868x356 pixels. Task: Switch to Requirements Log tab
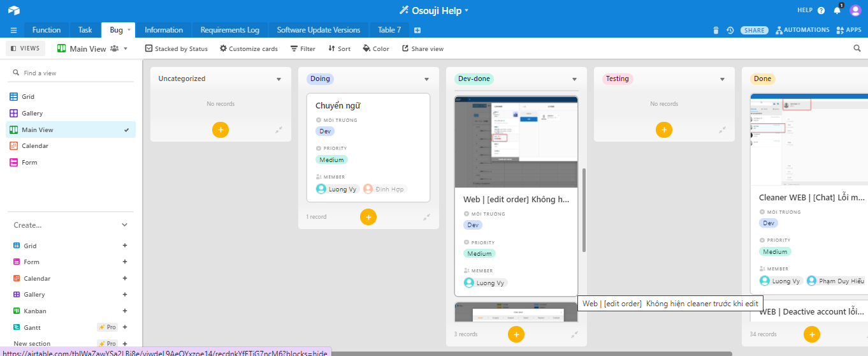point(229,30)
